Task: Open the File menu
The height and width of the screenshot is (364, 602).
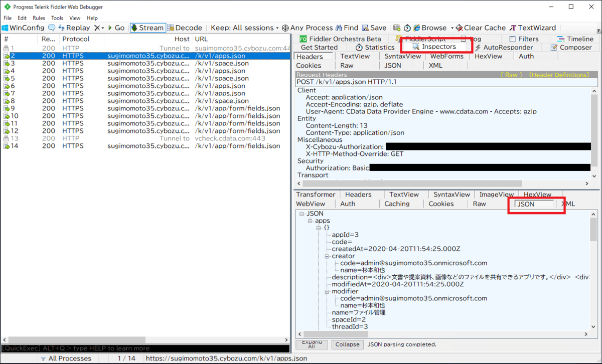Action: 8,18
